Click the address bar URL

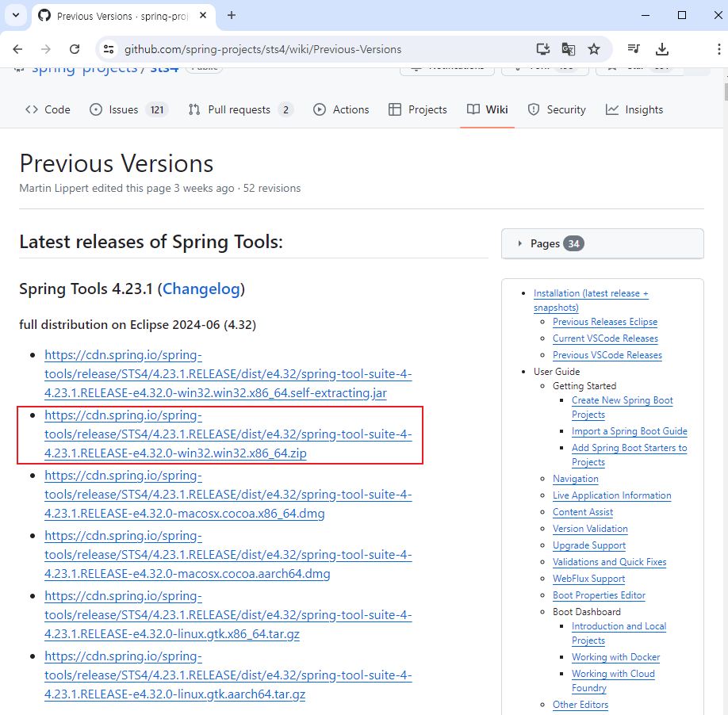click(262, 49)
